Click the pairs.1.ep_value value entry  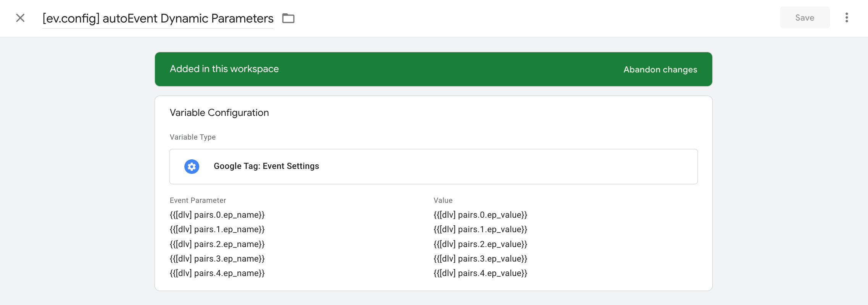(480, 229)
